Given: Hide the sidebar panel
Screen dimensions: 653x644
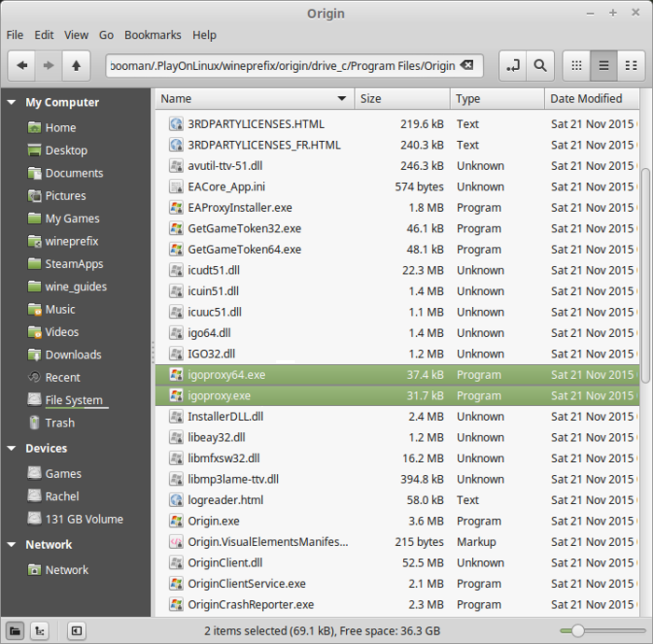Looking at the screenshot, I should (76, 630).
